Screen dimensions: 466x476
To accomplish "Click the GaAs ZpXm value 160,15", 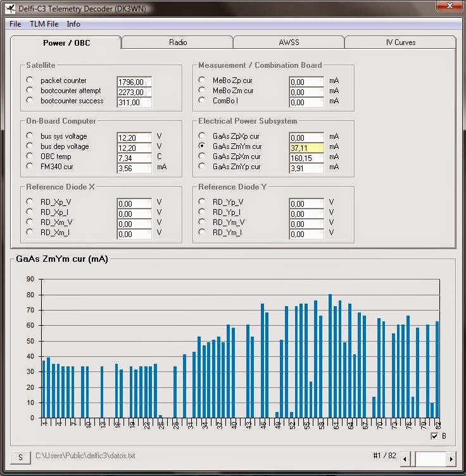I will pos(306,158).
